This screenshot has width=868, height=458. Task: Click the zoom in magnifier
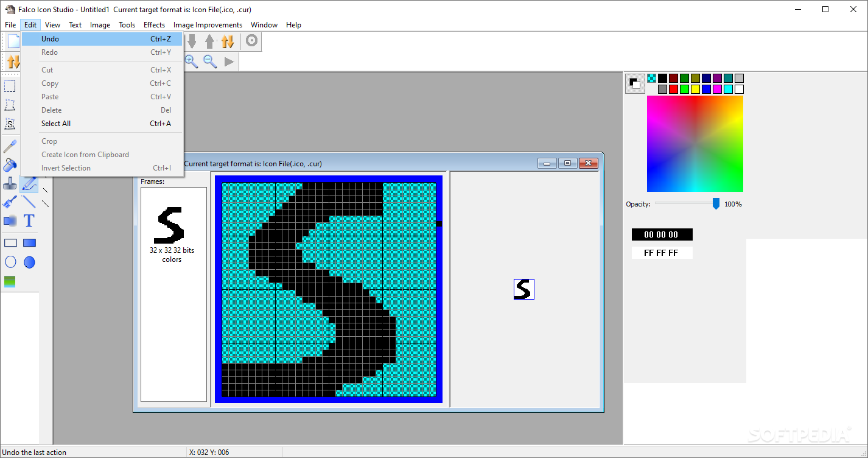click(x=192, y=61)
